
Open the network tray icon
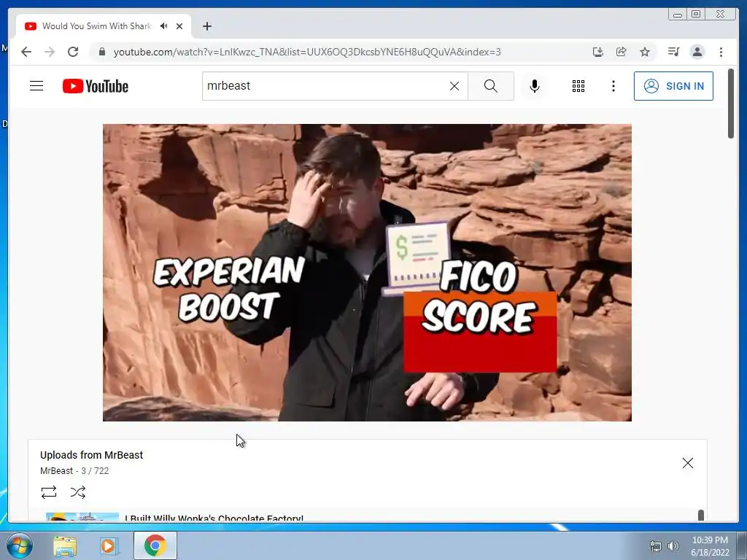[x=656, y=546]
